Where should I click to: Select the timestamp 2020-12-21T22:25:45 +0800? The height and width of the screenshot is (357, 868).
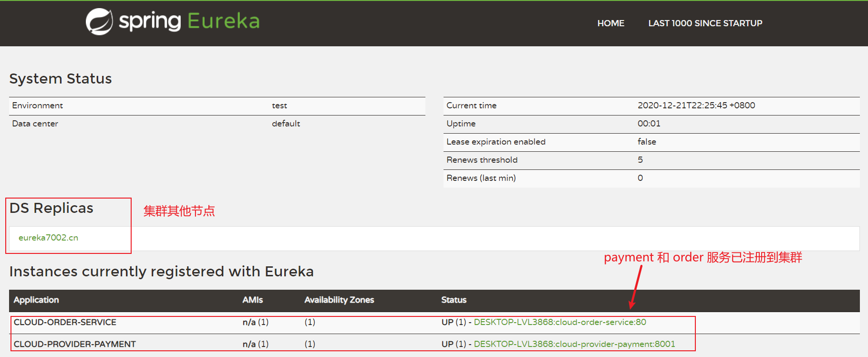point(696,105)
